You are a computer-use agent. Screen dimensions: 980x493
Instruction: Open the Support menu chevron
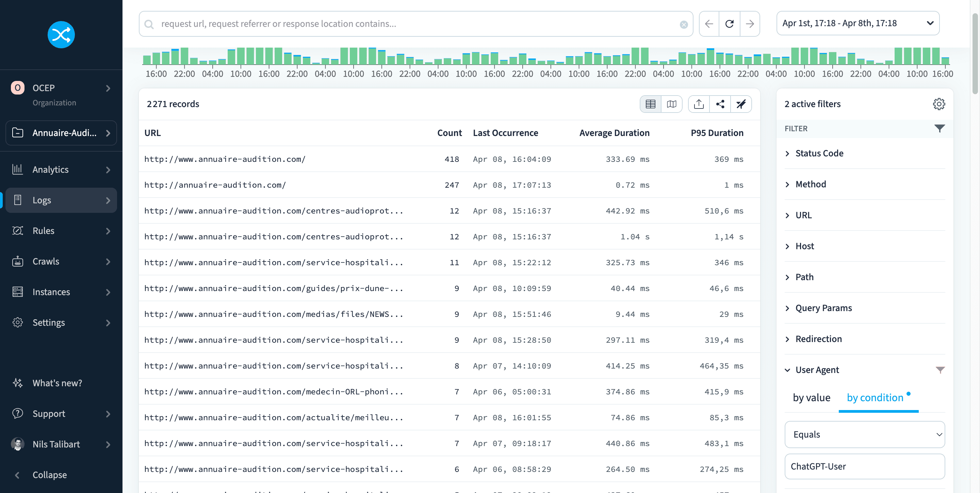[x=109, y=413]
